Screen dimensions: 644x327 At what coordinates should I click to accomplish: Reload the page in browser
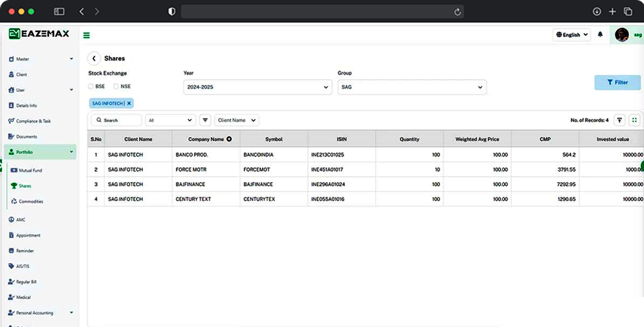[x=457, y=12]
